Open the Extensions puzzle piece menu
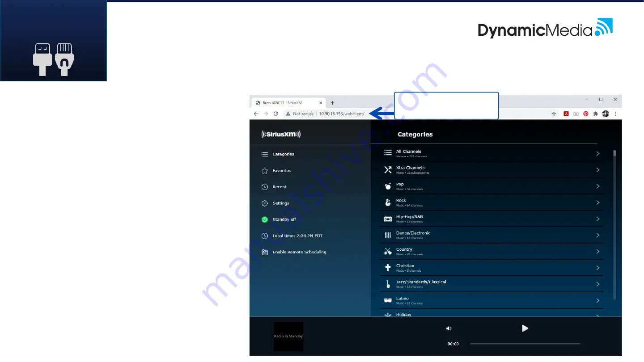Screen dimensions: 644x362 [x=596, y=114]
